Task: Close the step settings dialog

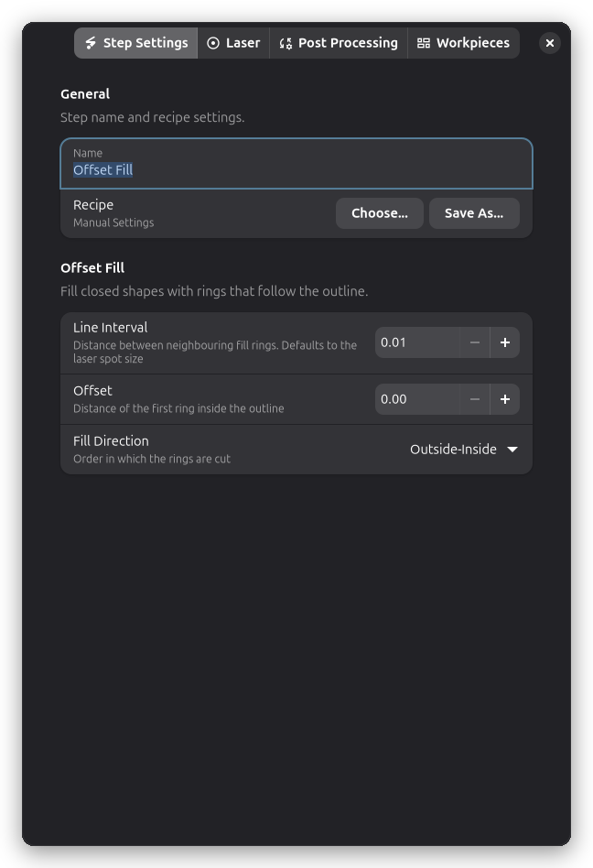Action: pos(550,43)
